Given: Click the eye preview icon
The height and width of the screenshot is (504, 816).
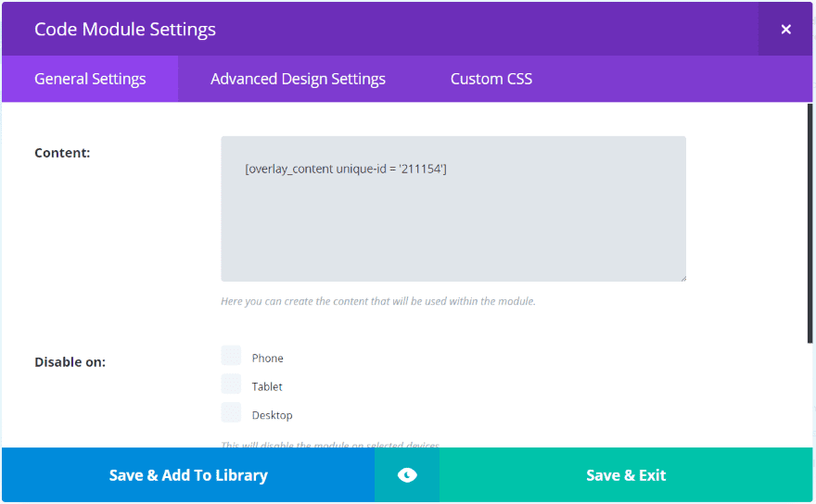Looking at the screenshot, I should [x=407, y=475].
